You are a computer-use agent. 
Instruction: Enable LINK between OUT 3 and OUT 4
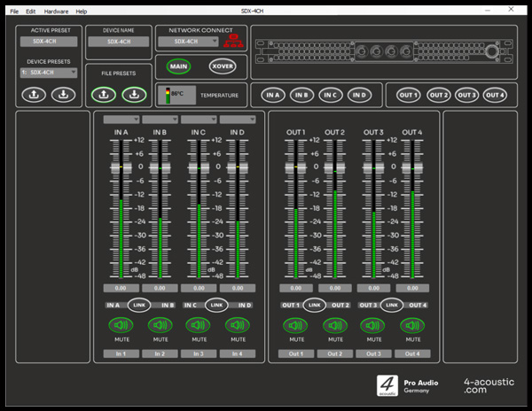(392, 305)
